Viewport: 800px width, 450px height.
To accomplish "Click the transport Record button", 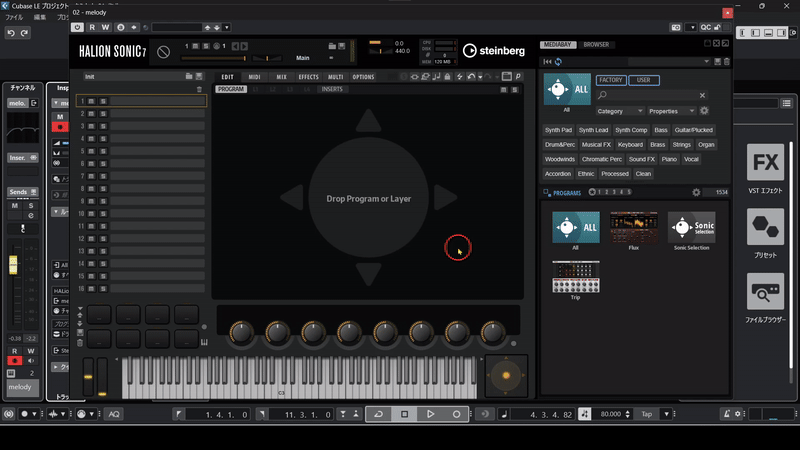I will (x=457, y=414).
